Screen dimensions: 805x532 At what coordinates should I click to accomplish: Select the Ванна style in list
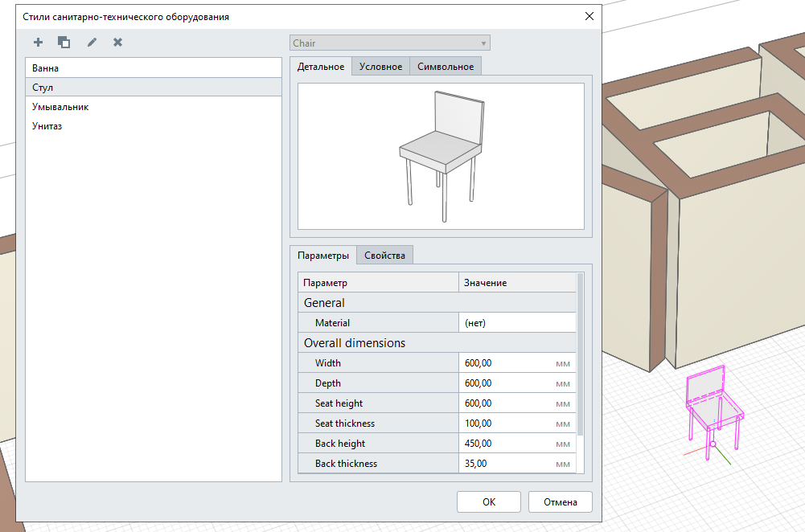click(153, 68)
